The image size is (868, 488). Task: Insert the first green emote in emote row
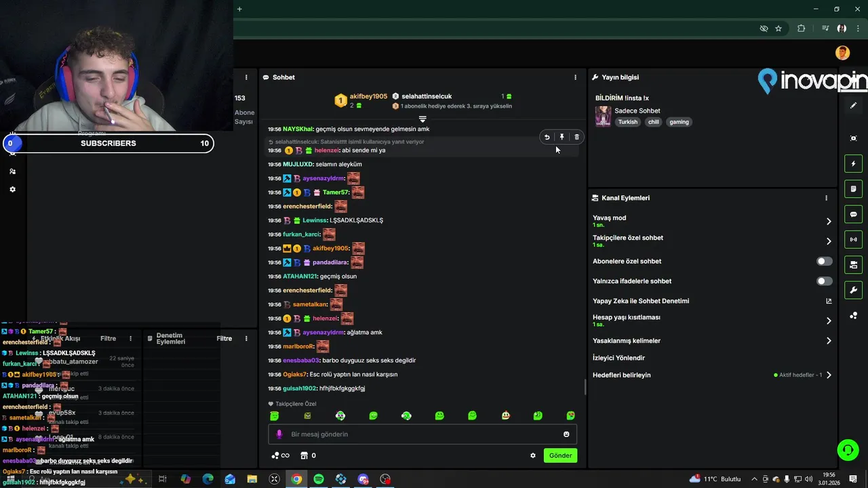[x=275, y=415]
